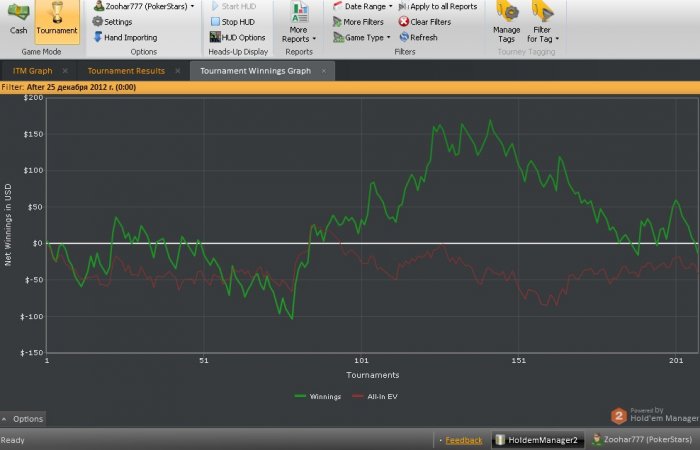Switch to the Tournament Results tab

pos(126,71)
